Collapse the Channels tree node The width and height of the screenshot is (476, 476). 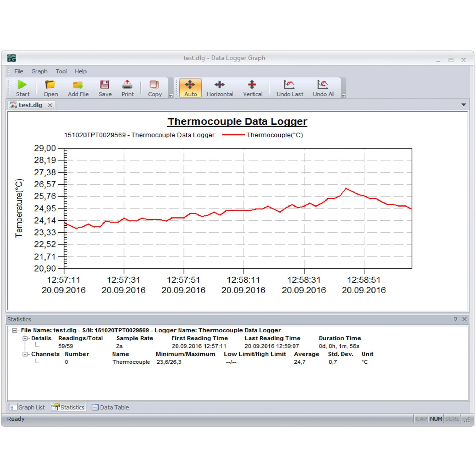coord(25,354)
